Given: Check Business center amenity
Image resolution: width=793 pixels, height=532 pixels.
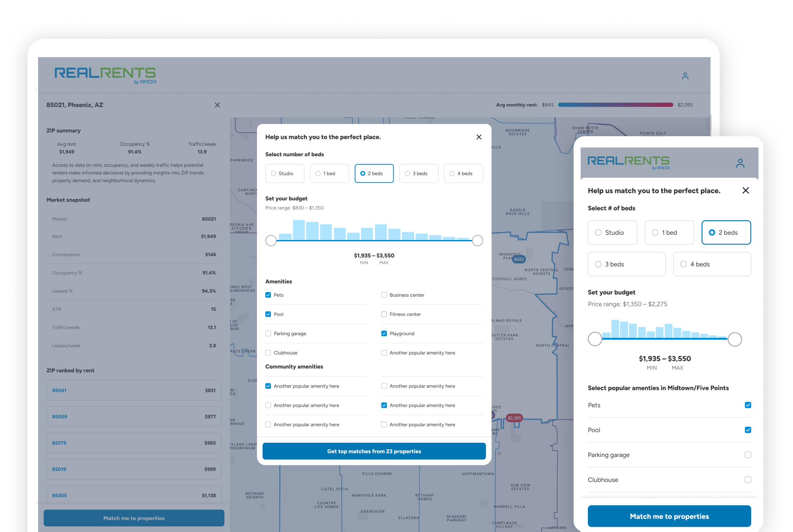Looking at the screenshot, I should [x=384, y=295].
